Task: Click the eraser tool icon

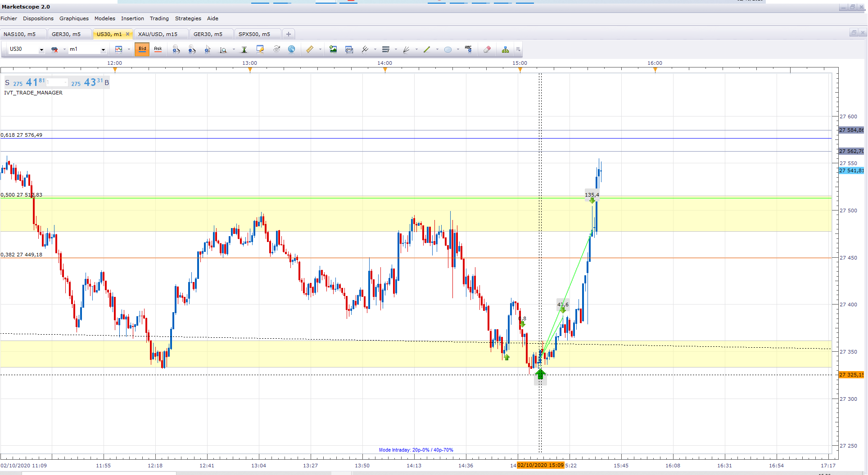Action: [x=487, y=49]
